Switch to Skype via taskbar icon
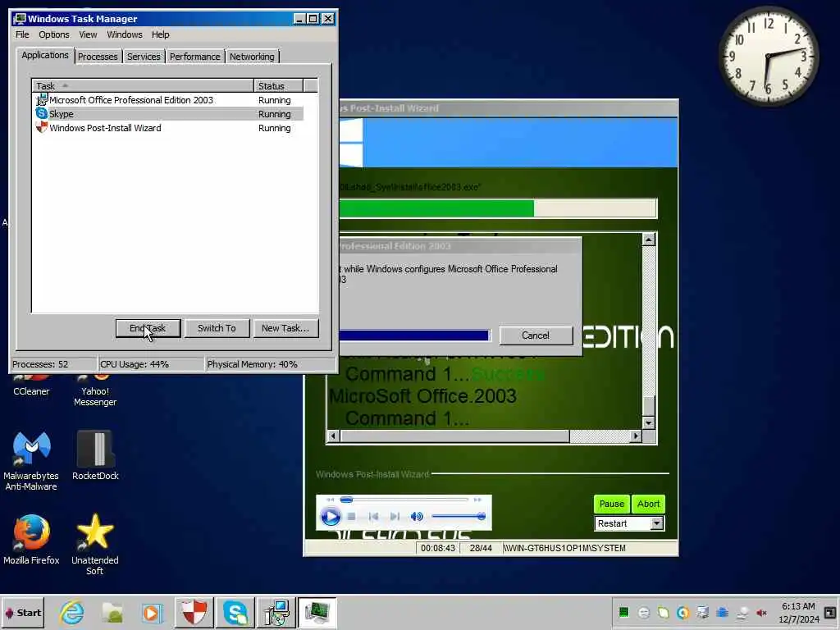Screen dimensions: 840x630 (235, 612)
